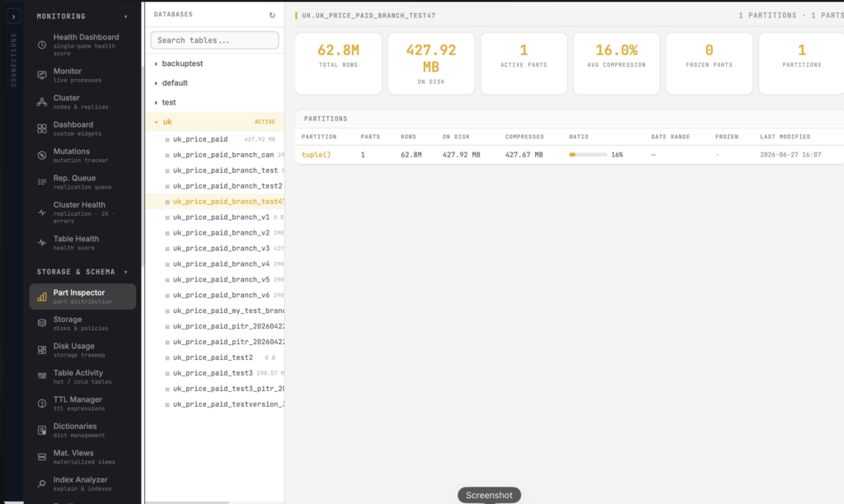Sort by Last Modified column header

point(785,137)
